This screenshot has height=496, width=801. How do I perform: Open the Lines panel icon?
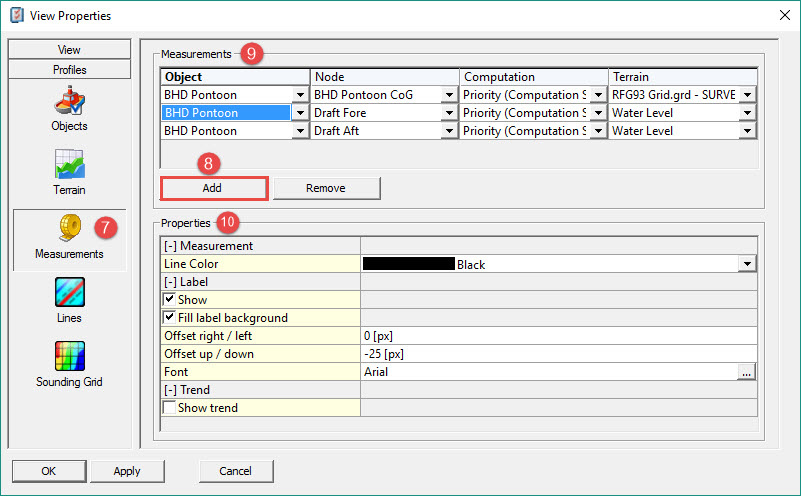69,292
